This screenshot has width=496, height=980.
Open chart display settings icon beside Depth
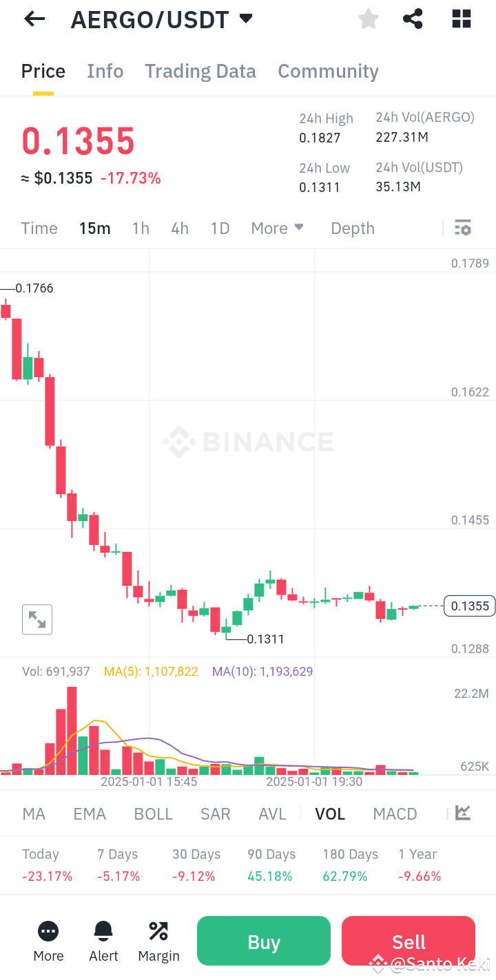point(462,227)
